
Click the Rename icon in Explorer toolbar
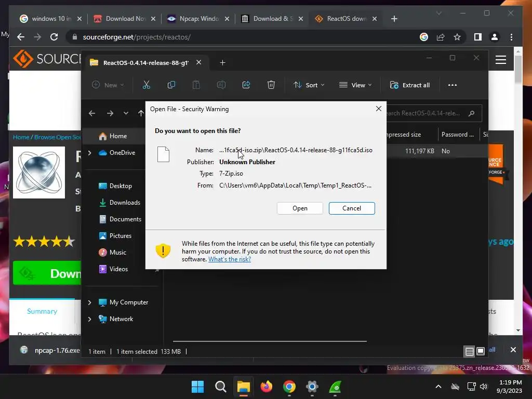(221, 85)
